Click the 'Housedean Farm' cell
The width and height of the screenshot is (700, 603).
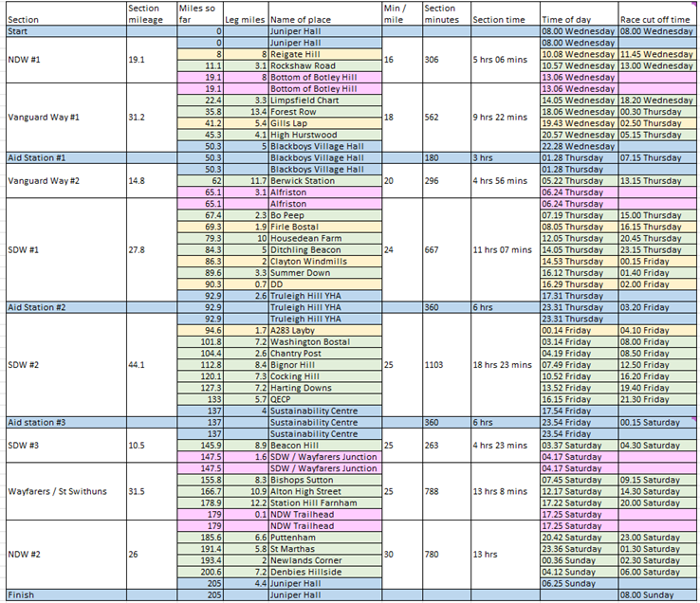325,238
